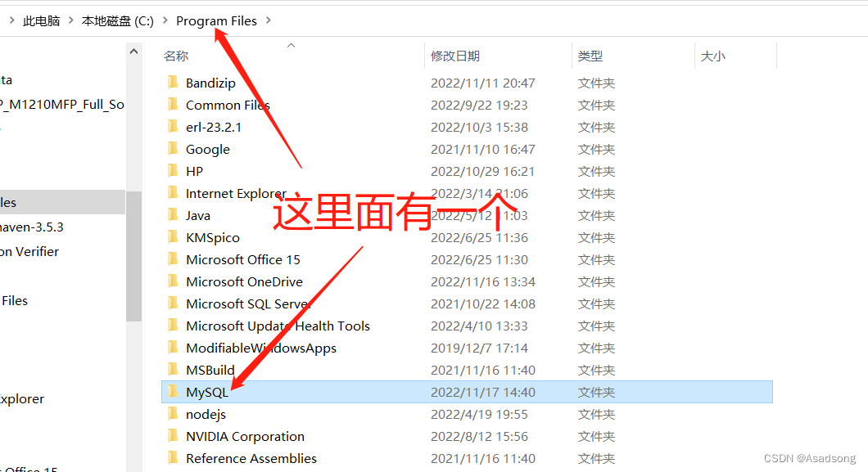Click date 2022/9/22 19:23 of Common Files
This screenshot has height=472, width=868.
(479, 105)
